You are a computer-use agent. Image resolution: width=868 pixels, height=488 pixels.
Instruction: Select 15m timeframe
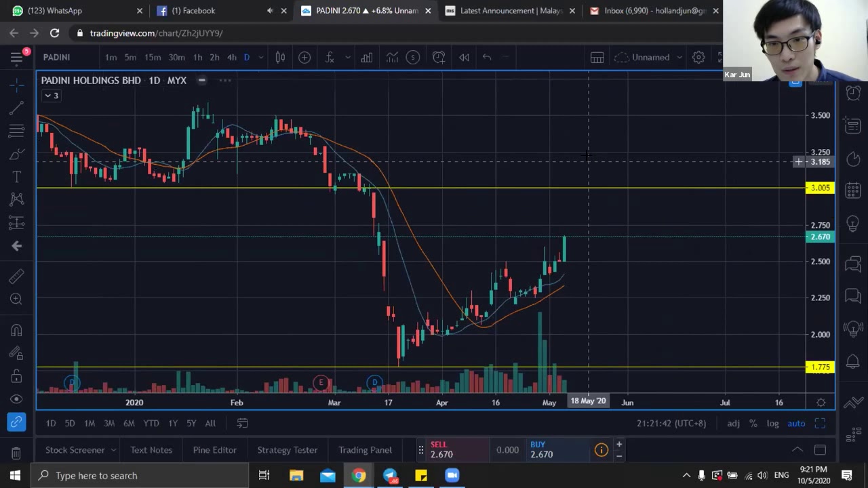[x=153, y=58]
